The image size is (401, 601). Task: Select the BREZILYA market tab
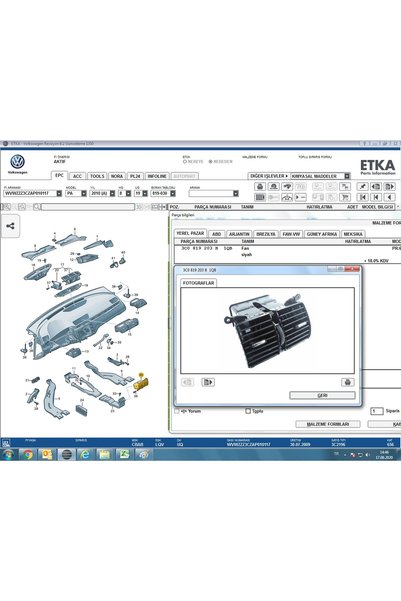266,234
